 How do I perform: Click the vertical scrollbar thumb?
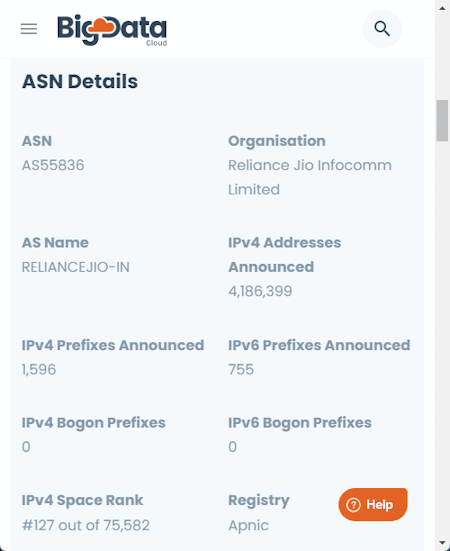[x=442, y=121]
